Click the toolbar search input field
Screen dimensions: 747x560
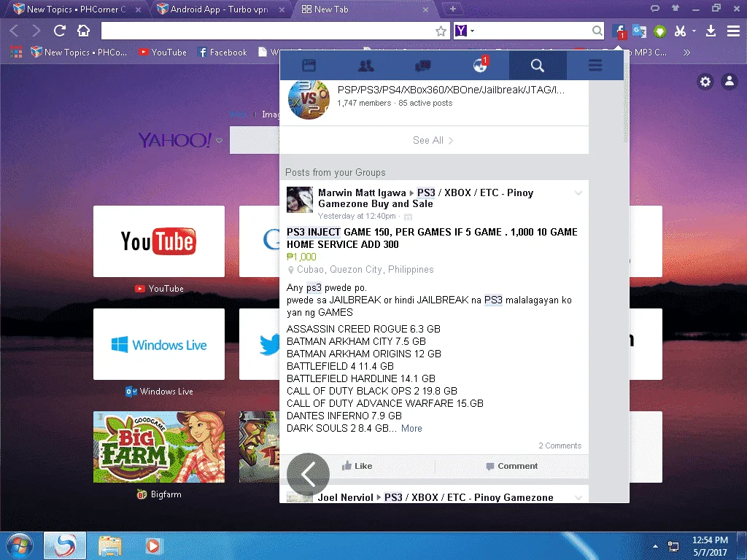533,31
